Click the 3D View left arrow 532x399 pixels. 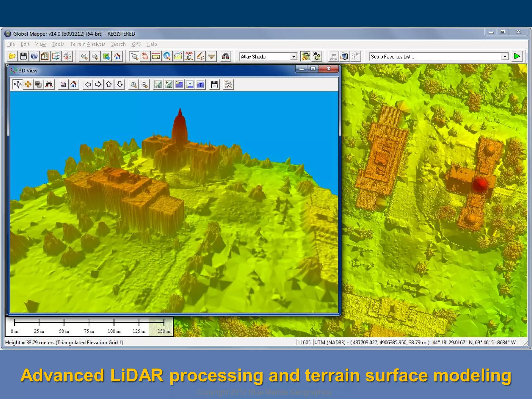(88, 84)
